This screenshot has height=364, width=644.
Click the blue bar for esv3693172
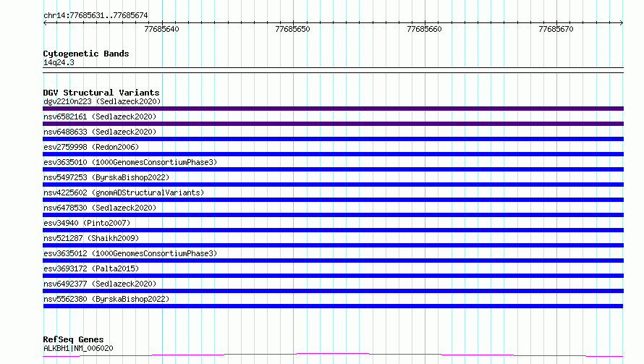coord(333,276)
